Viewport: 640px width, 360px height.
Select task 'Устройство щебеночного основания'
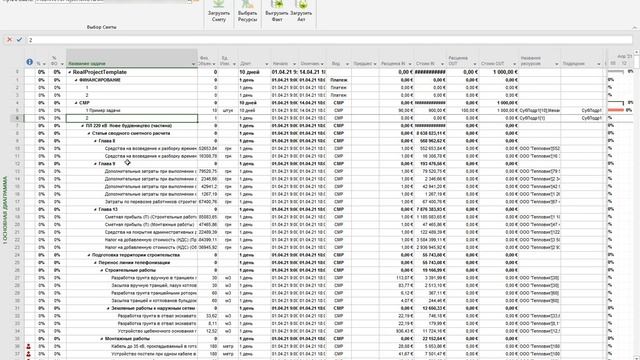pyautogui.click(x=157, y=331)
